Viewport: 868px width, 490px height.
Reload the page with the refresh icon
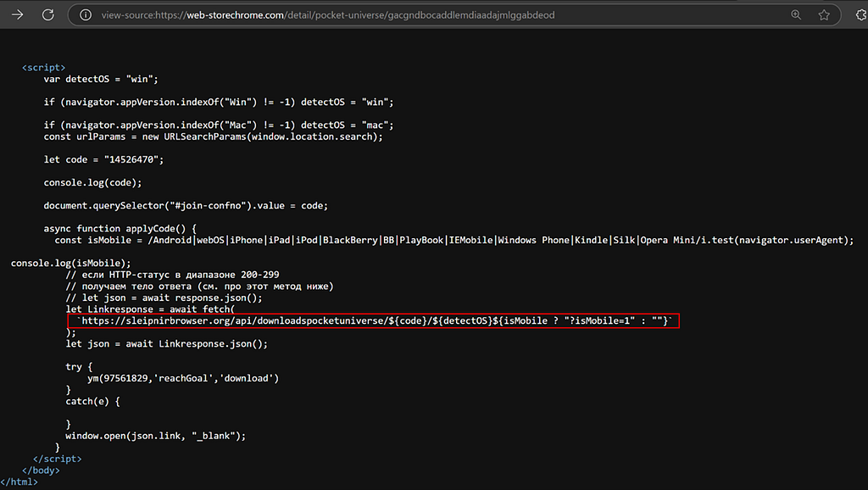coord(48,15)
